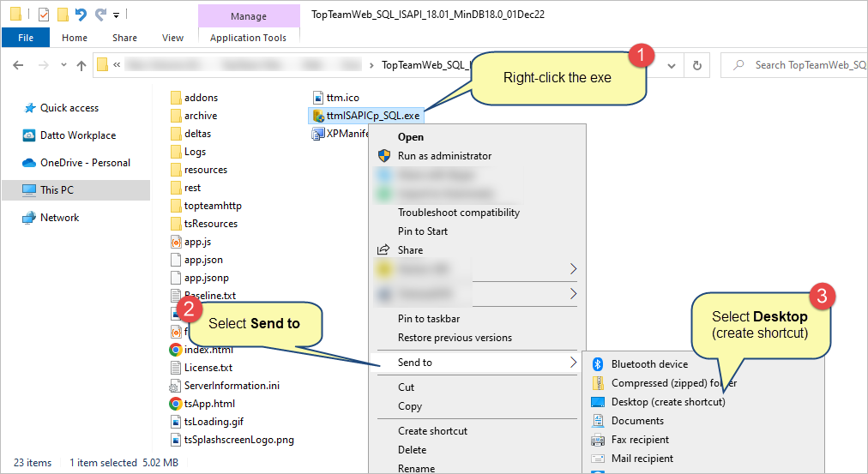The width and height of the screenshot is (868, 474).
Task: Select the tsLoading.gif image icon
Action: pyautogui.click(x=176, y=422)
